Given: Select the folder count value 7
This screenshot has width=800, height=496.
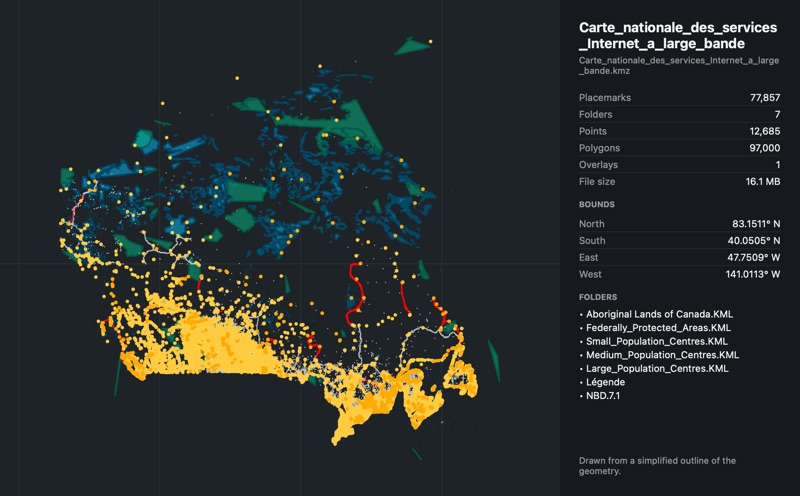Looking at the screenshot, I should (x=777, y=114).
